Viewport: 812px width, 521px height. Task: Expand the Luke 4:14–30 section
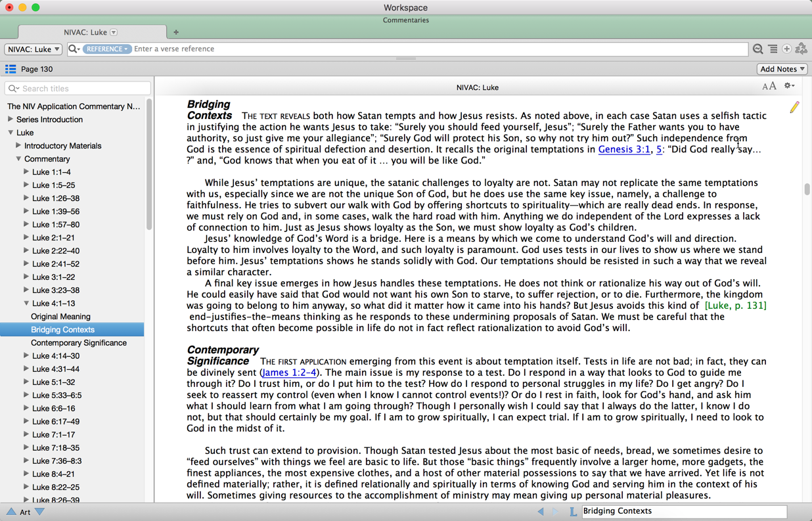[x=26, y=356]
